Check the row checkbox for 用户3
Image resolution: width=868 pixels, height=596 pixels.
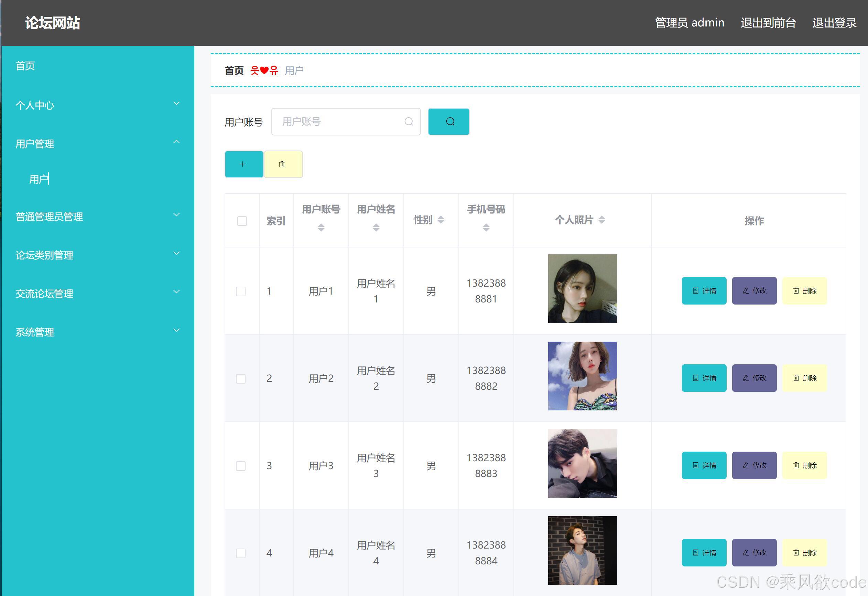coord(241,466)
